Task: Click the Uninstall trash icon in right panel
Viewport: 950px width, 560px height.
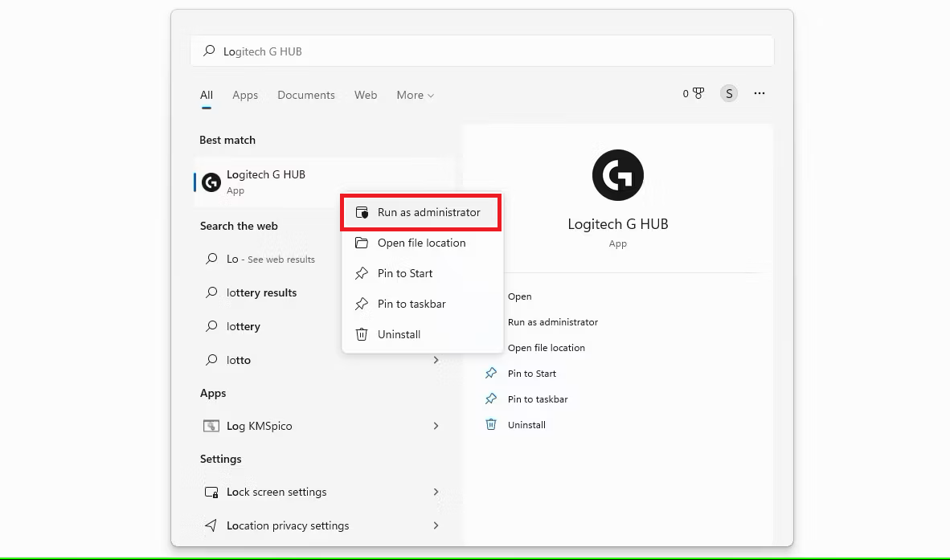Action: 491,425
